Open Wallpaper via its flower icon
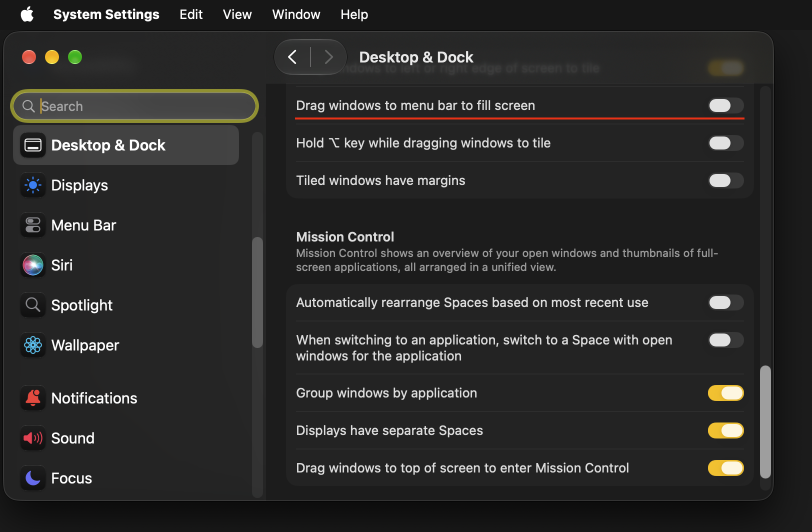Viewport: 812px width, 532px height. click(x=33, y=345)
